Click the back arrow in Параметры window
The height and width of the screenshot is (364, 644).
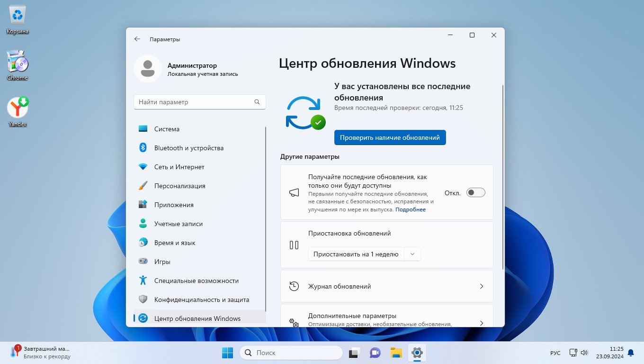[x=137, y=39]
